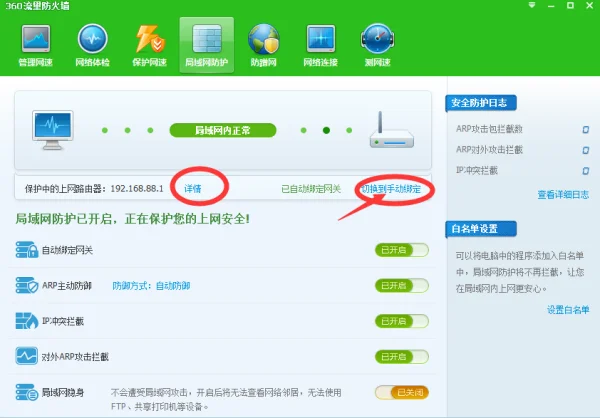Select the 局域网防护 brick wall tab
600x418 pixels.
pos(207,45)
